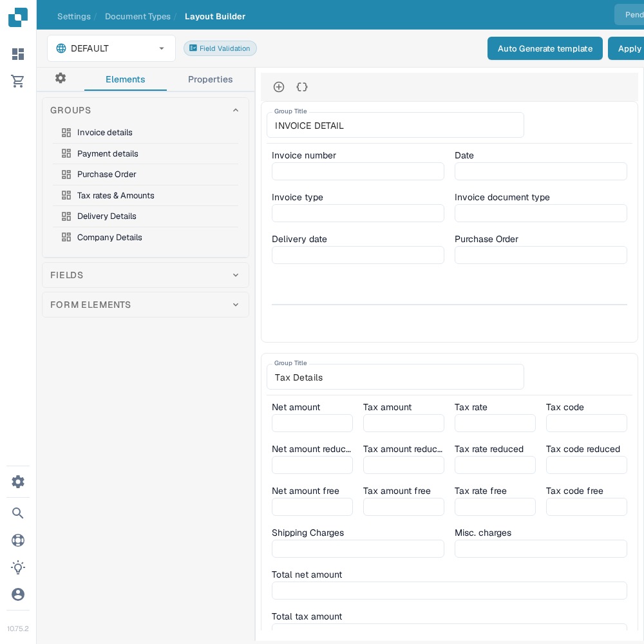This screenshot has width=644, height=644.
Task: Open the help lifebuoy icon in the sidebar
Action: click(x=18, y=540)
